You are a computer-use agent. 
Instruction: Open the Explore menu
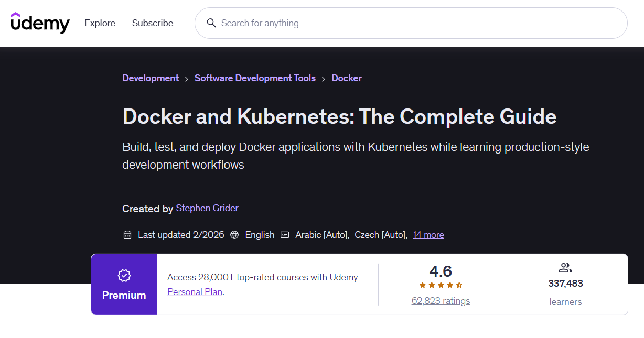click(x=100, y=23)
